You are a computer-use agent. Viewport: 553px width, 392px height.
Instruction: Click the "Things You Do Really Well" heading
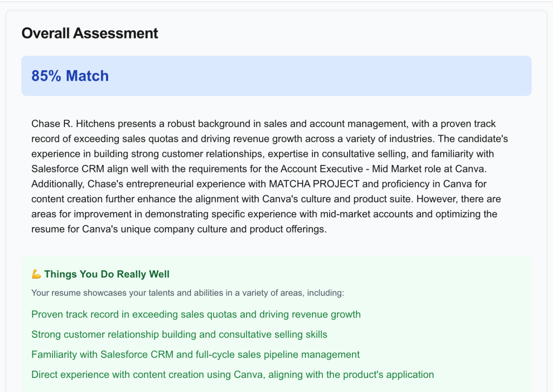tap(107, 274)
